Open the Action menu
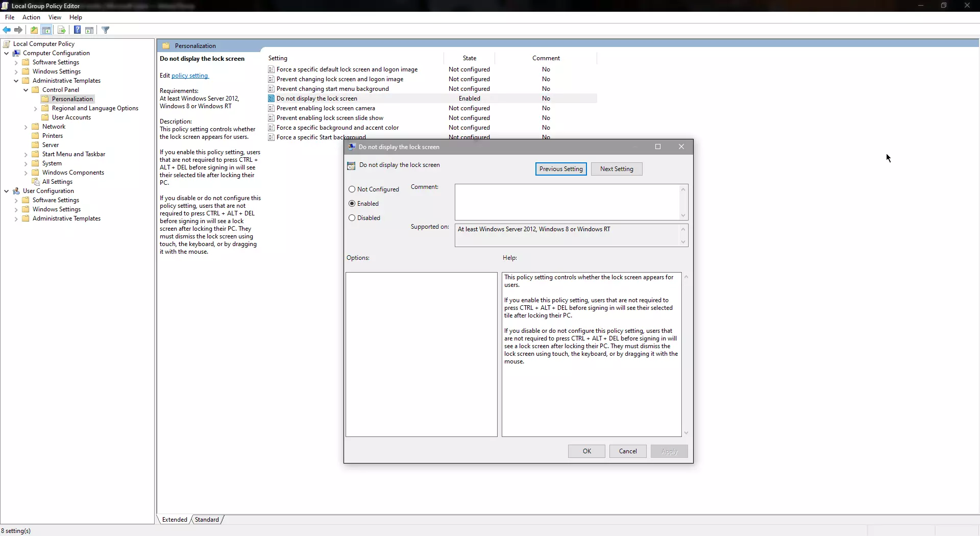The width and height of the screenshot is (980, 536). tap(31, 17)
